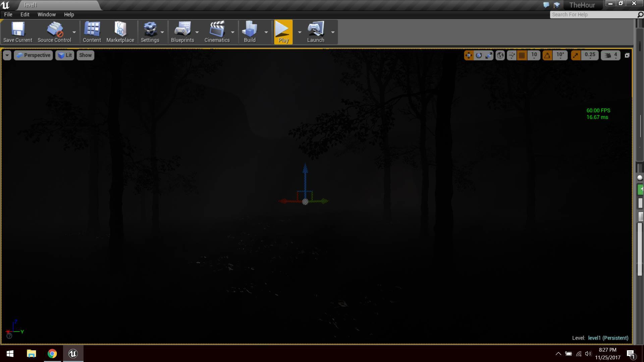Select the rotate gizmo mode
The height and width of the screenshot is (362, 644).
tap(479, 55)
